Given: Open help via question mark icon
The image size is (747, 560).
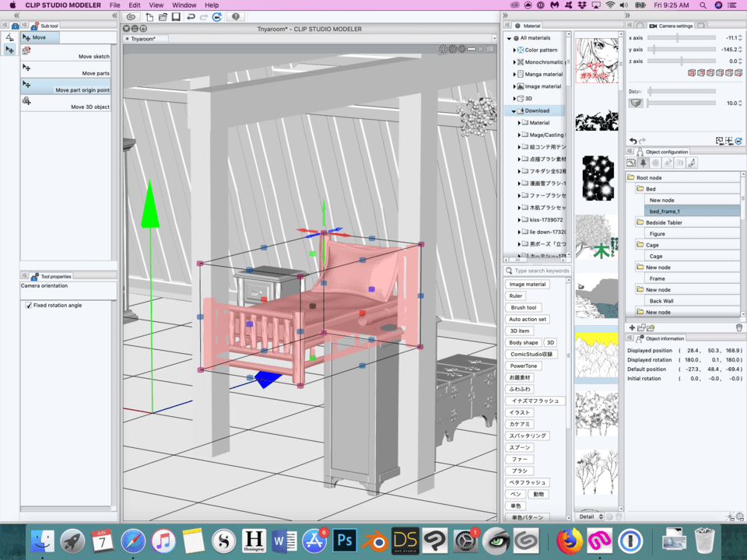Looking at the screenshot, I should 235,17.
